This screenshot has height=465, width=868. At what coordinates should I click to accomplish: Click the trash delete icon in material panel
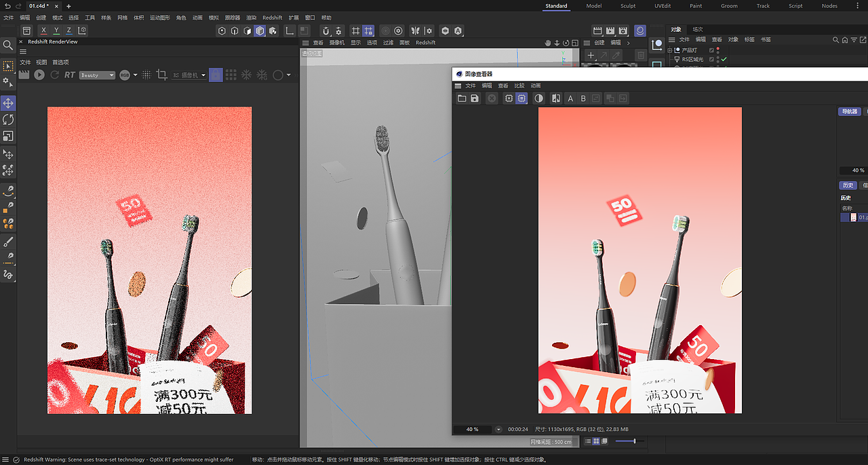(x=641, y=55)
